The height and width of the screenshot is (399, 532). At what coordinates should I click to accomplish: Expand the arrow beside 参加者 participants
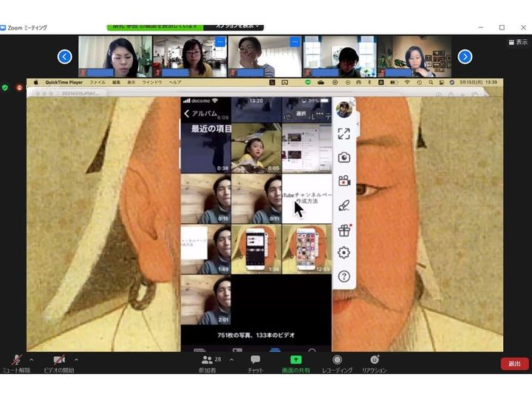point(231,360)
